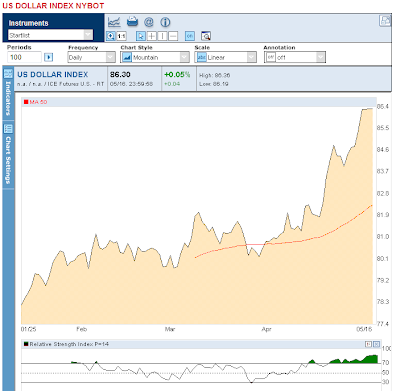Open the search window icon
The height and width of the screenshot is (391, 400).
[x=206, y=36]
